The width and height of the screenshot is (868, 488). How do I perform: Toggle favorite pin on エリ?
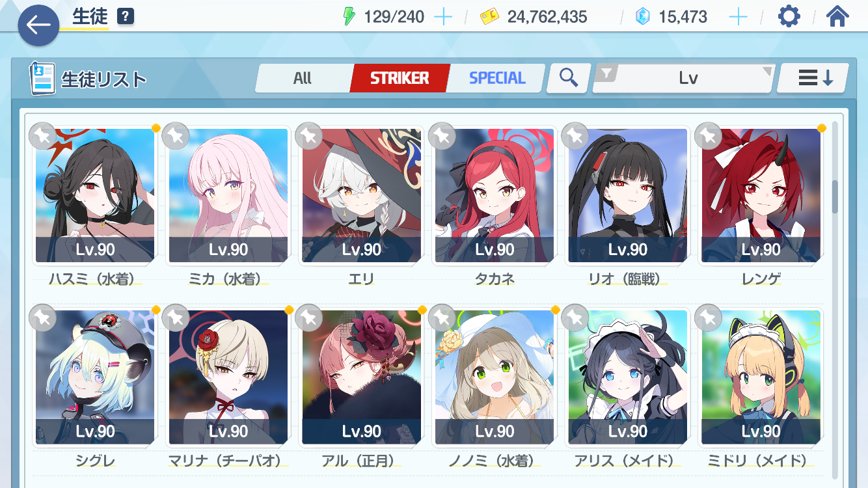click(308, 135)
